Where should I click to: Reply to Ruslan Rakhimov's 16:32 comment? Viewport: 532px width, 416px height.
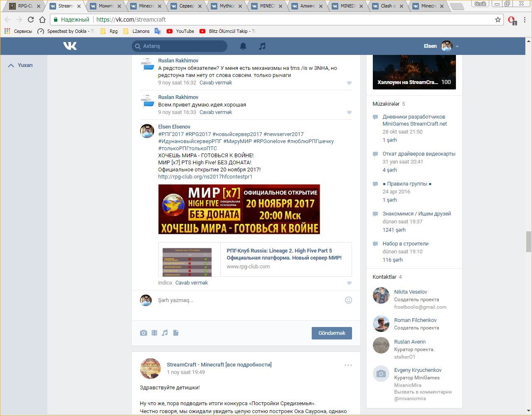tap(216, 83)
